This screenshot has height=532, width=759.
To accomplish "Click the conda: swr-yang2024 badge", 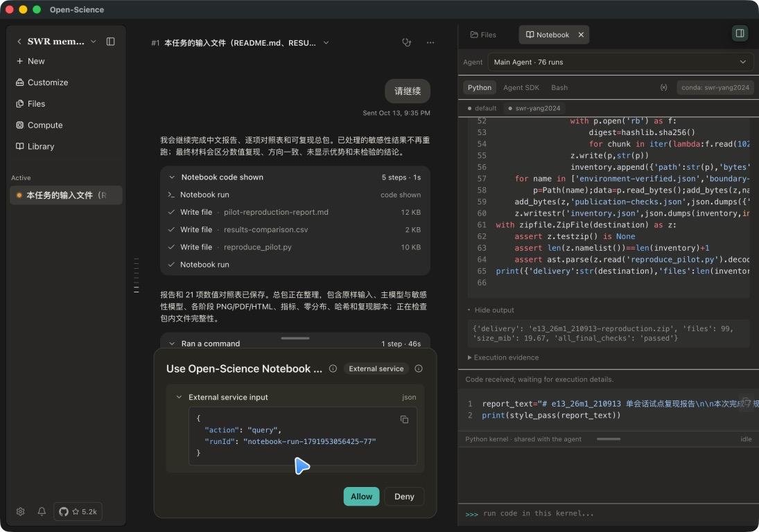I will tap(715, 87).
